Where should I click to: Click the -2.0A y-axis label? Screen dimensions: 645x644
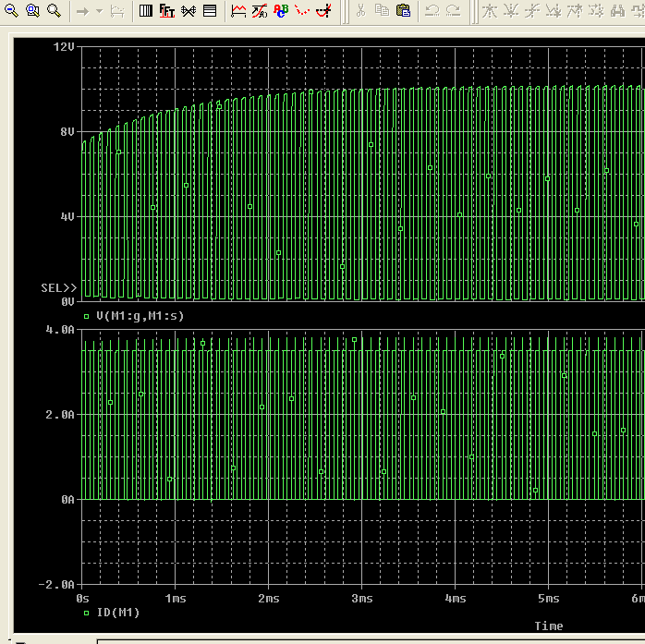pos(56,584)
